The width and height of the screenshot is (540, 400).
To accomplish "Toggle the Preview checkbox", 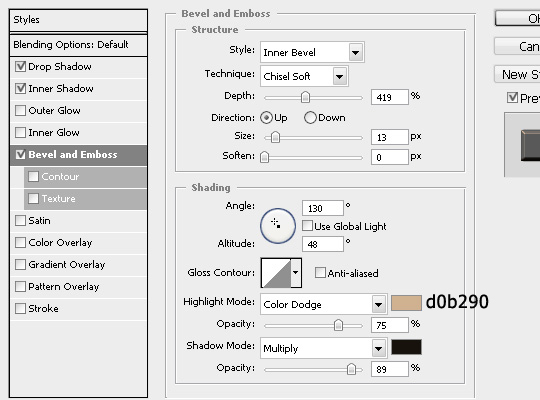I will click(512, 98).
